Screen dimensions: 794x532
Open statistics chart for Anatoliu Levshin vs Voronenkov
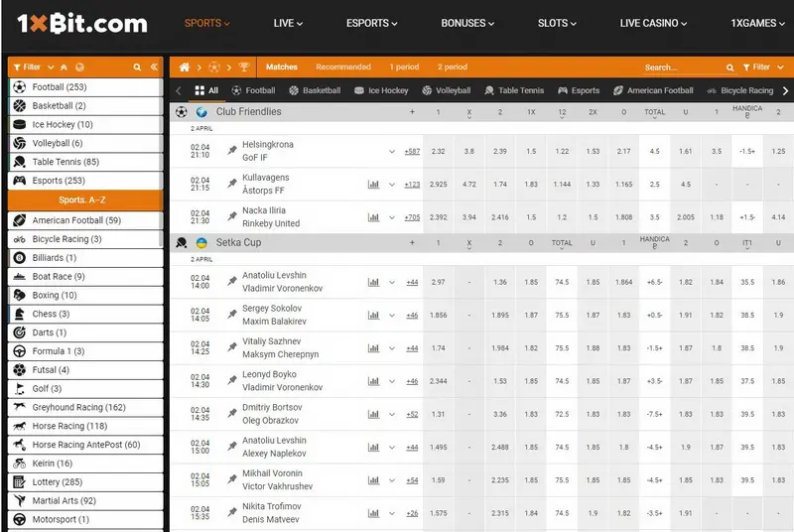373,282
